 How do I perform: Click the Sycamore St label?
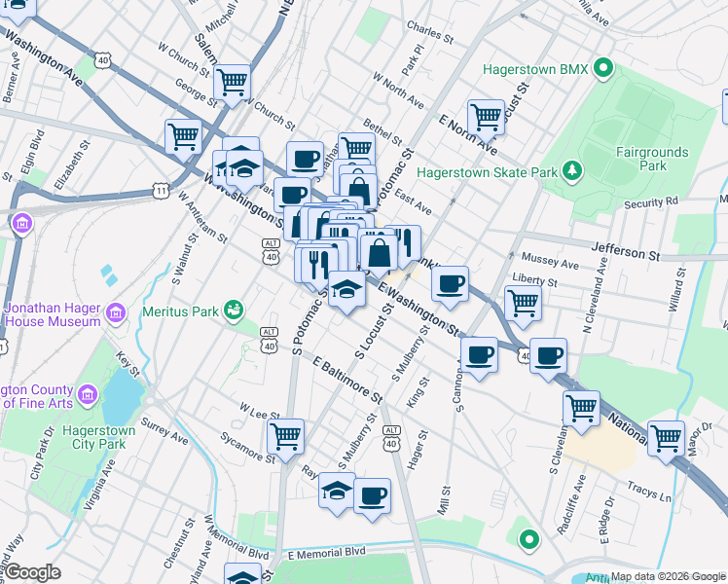click(x=248, y=448)
